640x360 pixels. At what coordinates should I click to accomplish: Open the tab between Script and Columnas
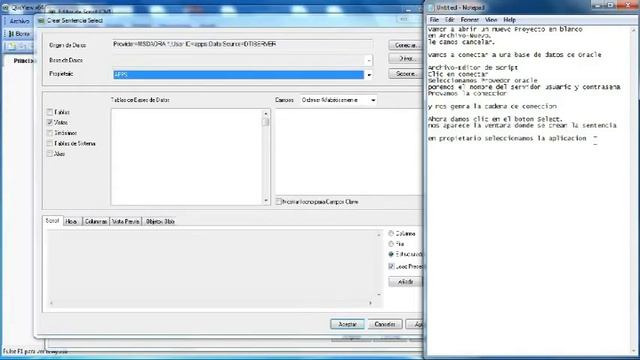tap(71, 222)
